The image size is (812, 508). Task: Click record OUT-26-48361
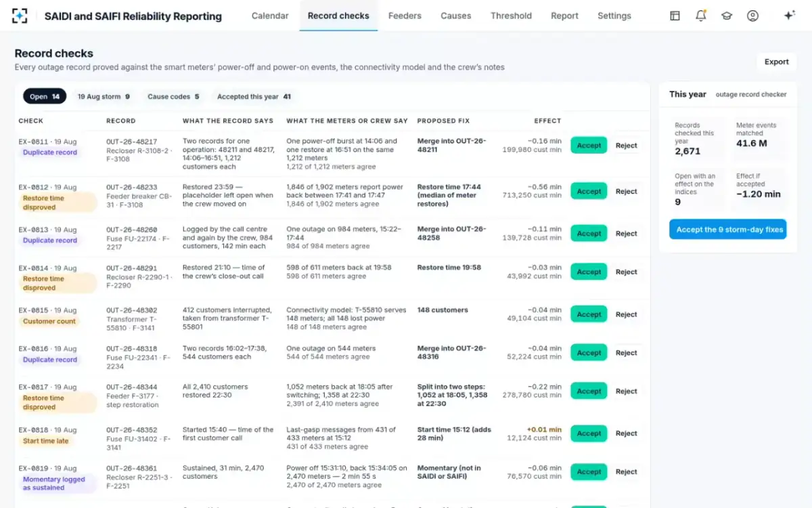click(x=131, y=468)
